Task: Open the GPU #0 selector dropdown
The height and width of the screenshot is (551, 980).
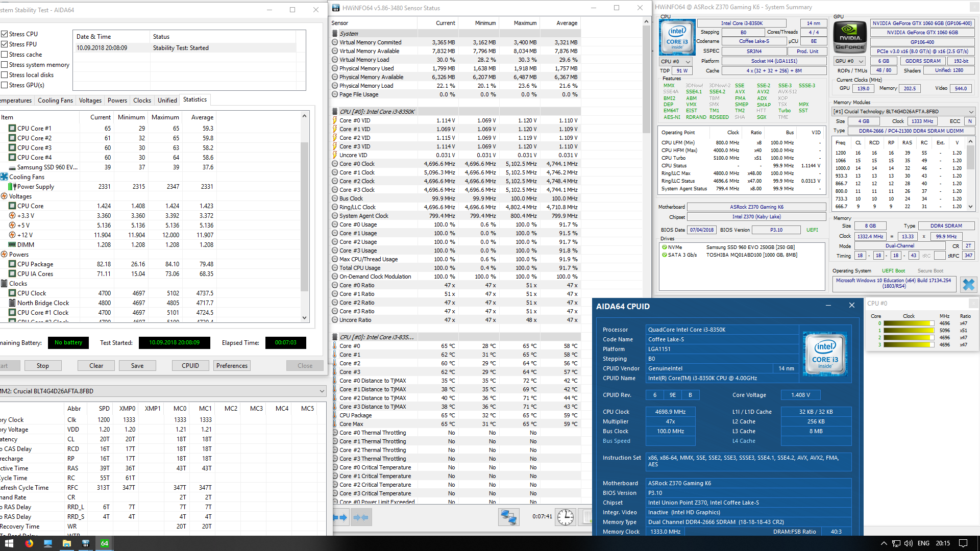Action: [850, 61]
